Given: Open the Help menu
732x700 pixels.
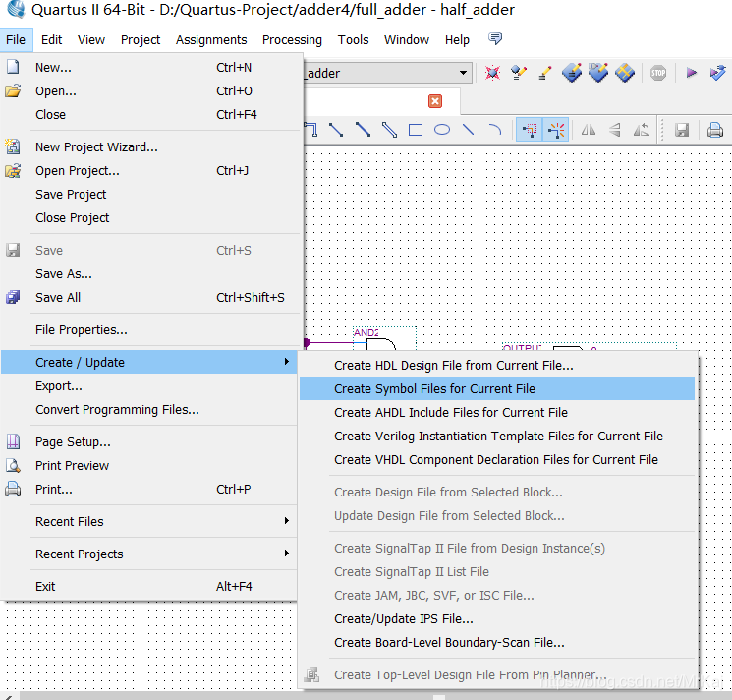Looking at the screenshot, I should pyautogui.click(x=457, y=39).
